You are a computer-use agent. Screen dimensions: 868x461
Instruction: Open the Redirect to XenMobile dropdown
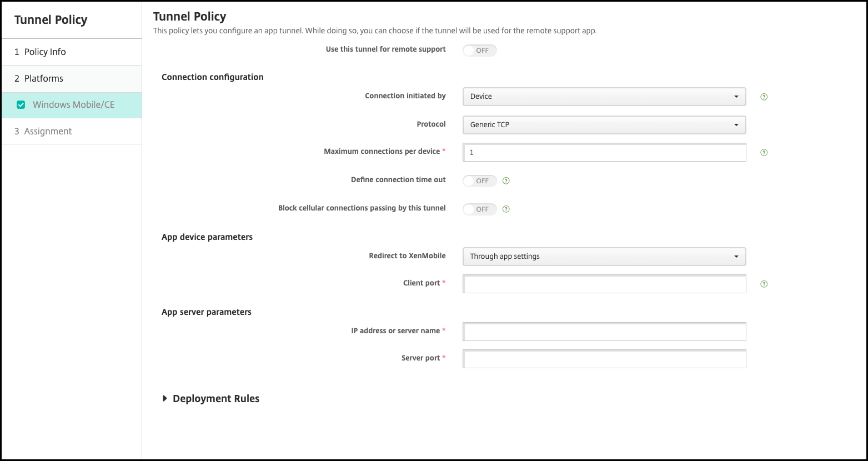pyautogui.click(x=604, y=257)
